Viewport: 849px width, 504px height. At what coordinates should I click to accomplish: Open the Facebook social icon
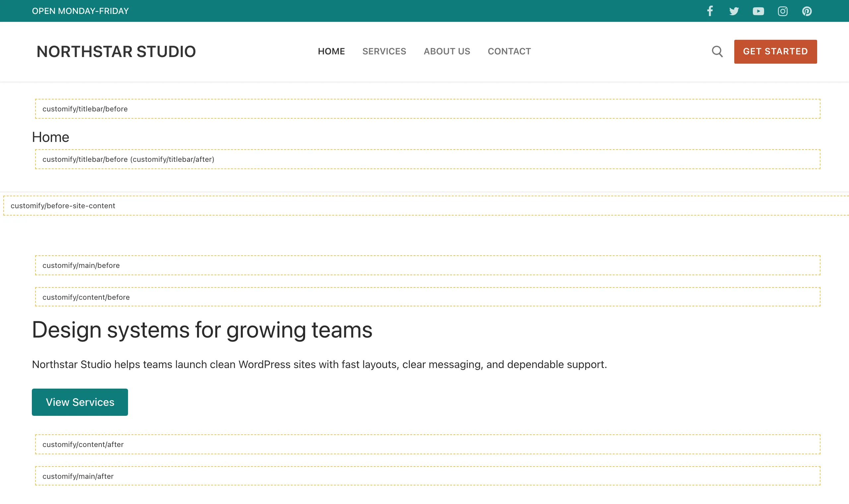coord(710,11)
